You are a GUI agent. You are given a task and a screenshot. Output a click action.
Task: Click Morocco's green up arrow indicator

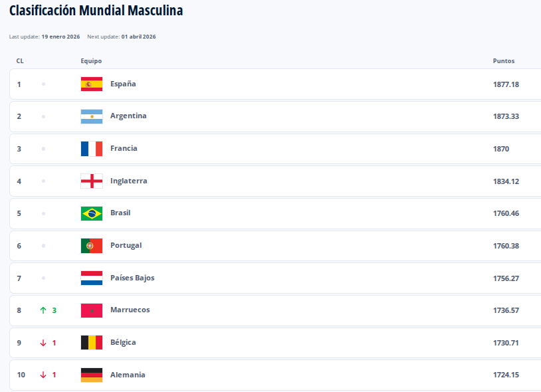(43, 310)
